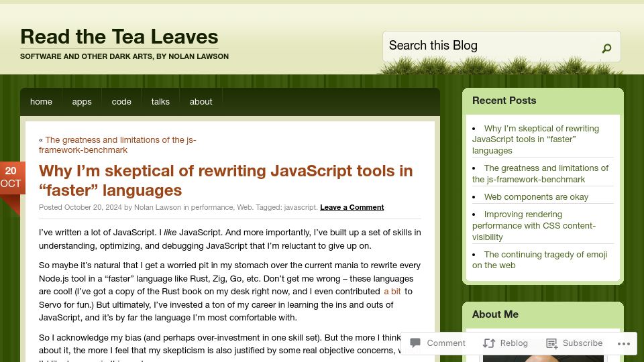Click the Comment button label

click(x=446, y=343)
